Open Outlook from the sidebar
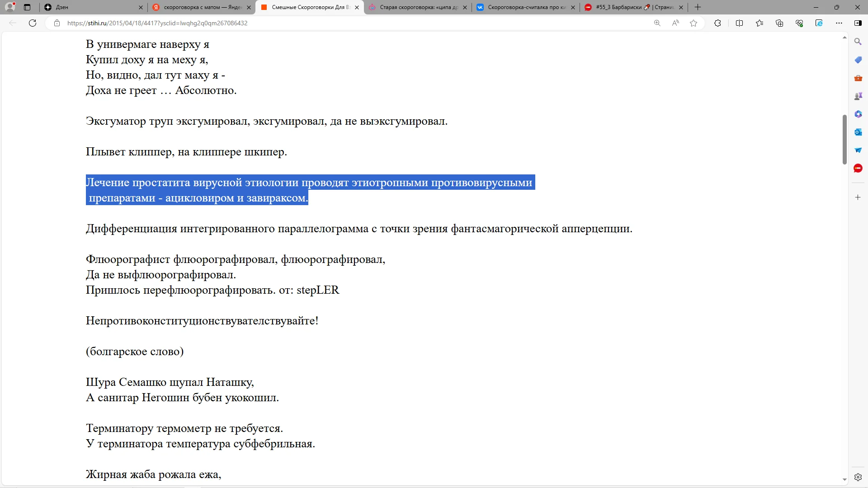This screenshot has height=488, width=868. [x=858, y=132]
